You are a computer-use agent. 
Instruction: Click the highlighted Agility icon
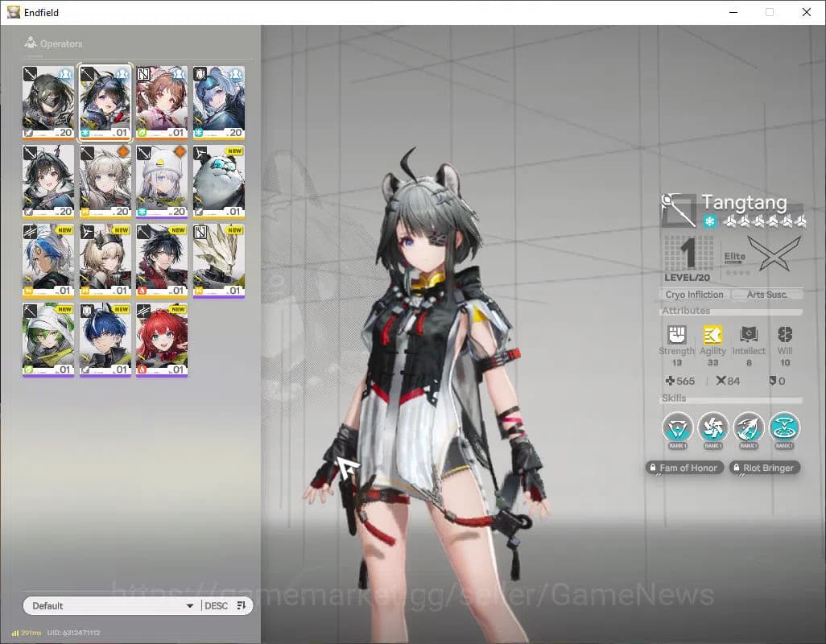pos(712,334)
